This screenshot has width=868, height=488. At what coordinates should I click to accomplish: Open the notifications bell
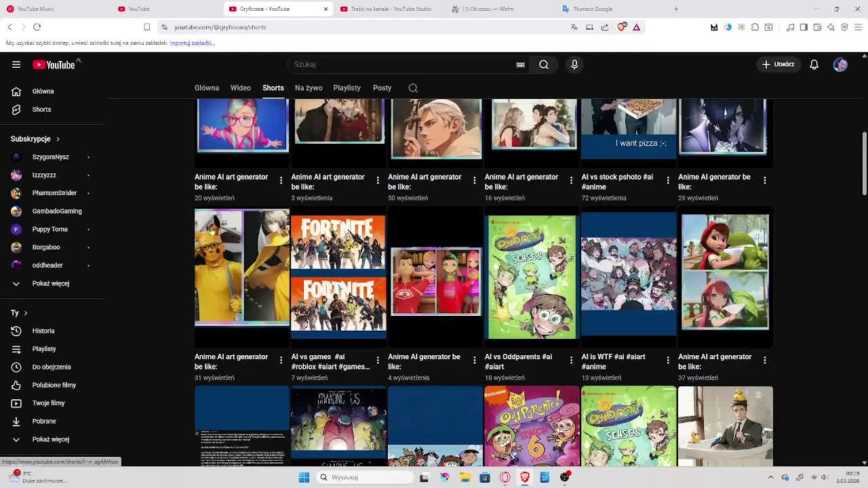point(814,64)
